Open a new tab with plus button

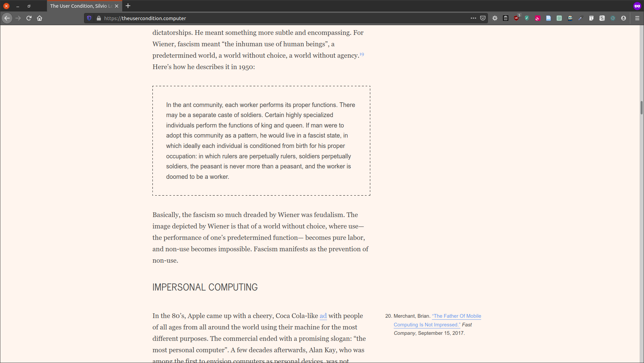point(128,6)
